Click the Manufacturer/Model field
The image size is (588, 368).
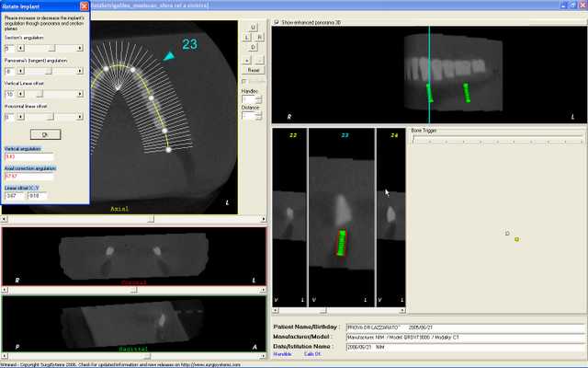(466, 338)
